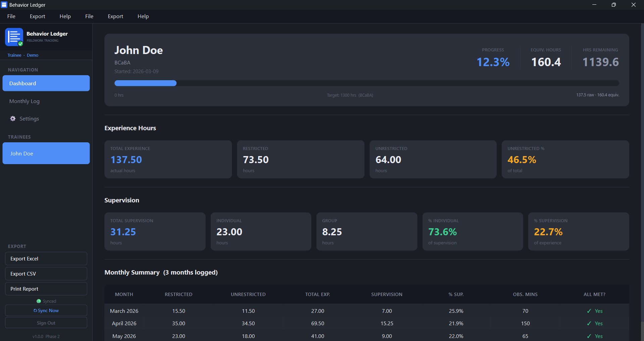Select John Doe under Trainees
644x341 pixels.
pos(46,153)
